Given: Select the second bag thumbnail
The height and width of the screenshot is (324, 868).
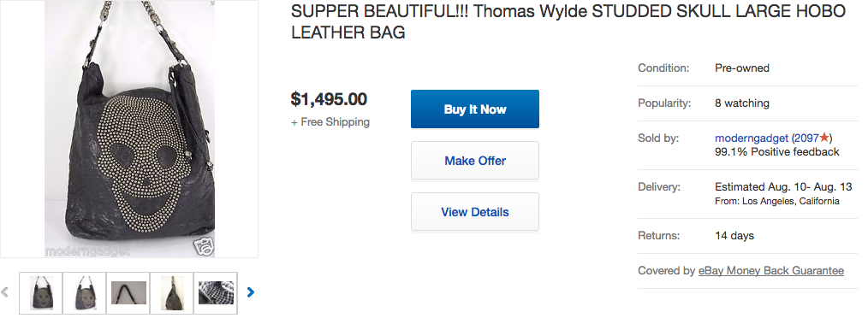Looking at the screenshot, I should 84,292.
